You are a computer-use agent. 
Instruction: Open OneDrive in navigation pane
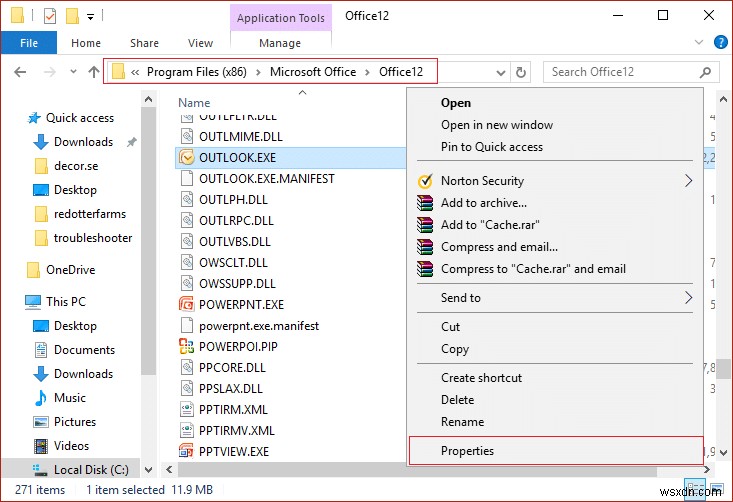tap(70, 270)
